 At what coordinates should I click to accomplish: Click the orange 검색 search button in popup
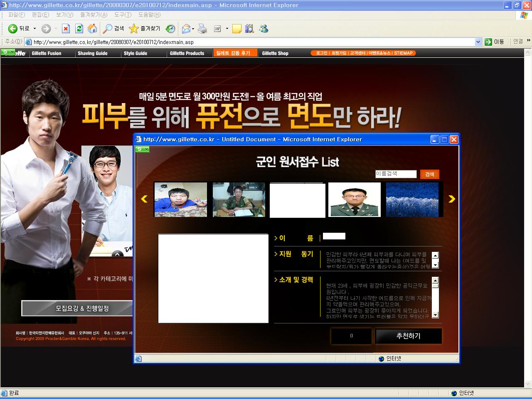(x=430, y=174)
